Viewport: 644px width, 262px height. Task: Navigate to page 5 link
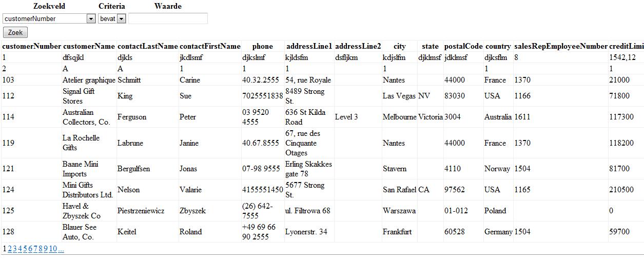pyautogui.click(x=25, y=249)
